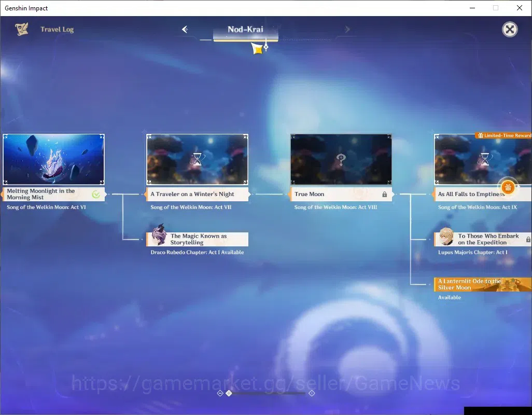Click the lock icon on True Moon
The height and width of the screenshot is (415, 532).
pyautogui.click(x=384, y=194)
